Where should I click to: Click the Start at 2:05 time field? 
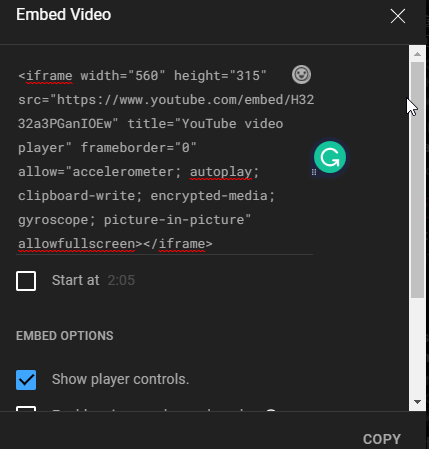pos(121,280)
